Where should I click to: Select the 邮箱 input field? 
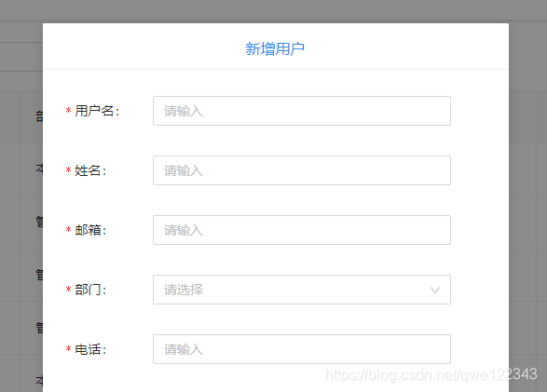click(302, 230)
